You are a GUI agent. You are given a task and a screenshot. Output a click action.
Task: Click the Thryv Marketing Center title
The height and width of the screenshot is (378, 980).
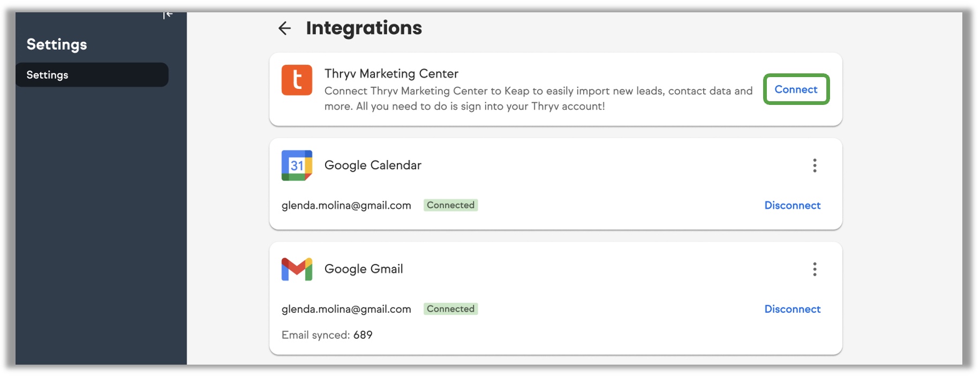coord(391,74)
